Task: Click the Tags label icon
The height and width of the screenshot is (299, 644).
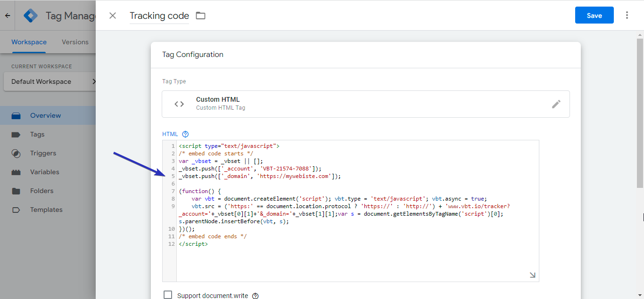Action: [16, 134]
